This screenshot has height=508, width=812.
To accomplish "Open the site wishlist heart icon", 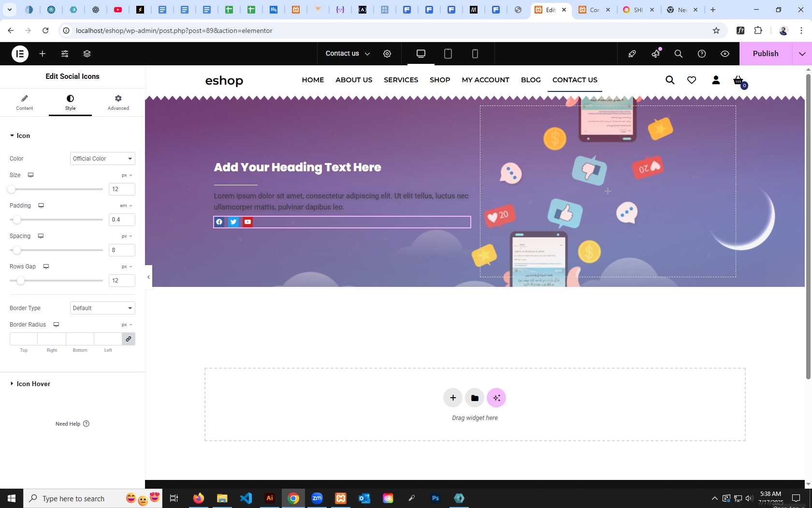I will coord(692,80).
